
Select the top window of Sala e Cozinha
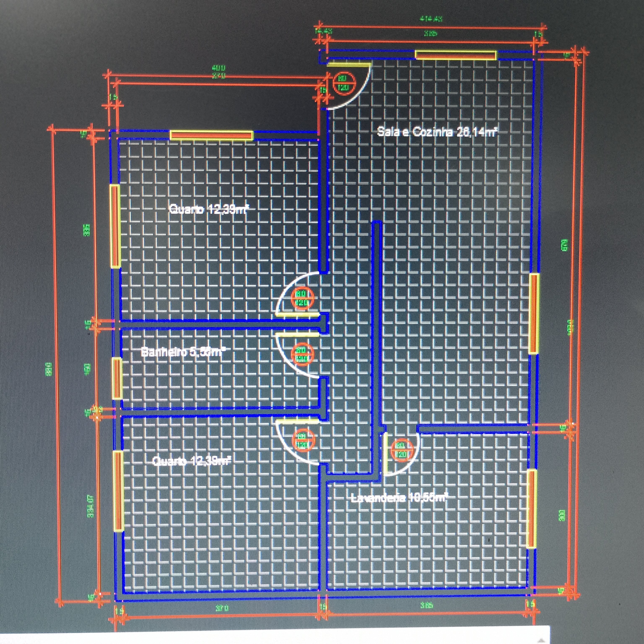[456, 55]
